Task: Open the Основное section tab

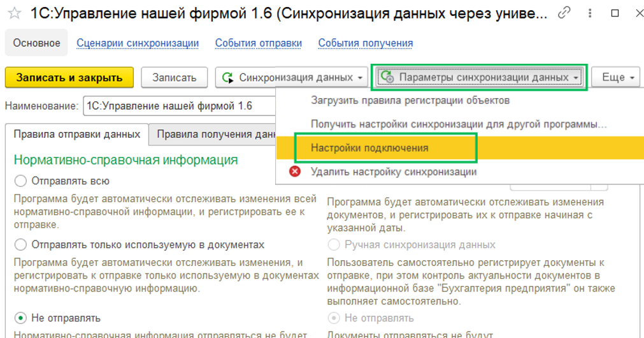Action: (x=36, y=43)
